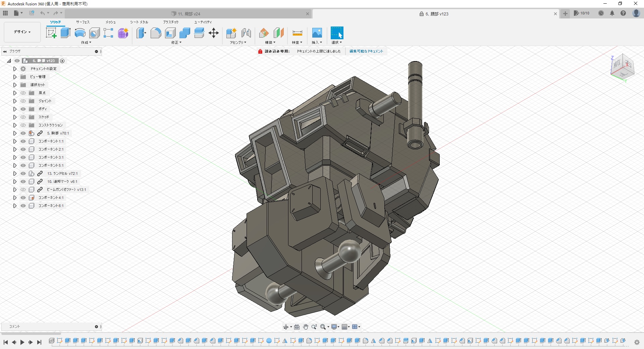Select the Revolve tool in toolbar
This screenshot has height=349, width=644.
[80, 33]
